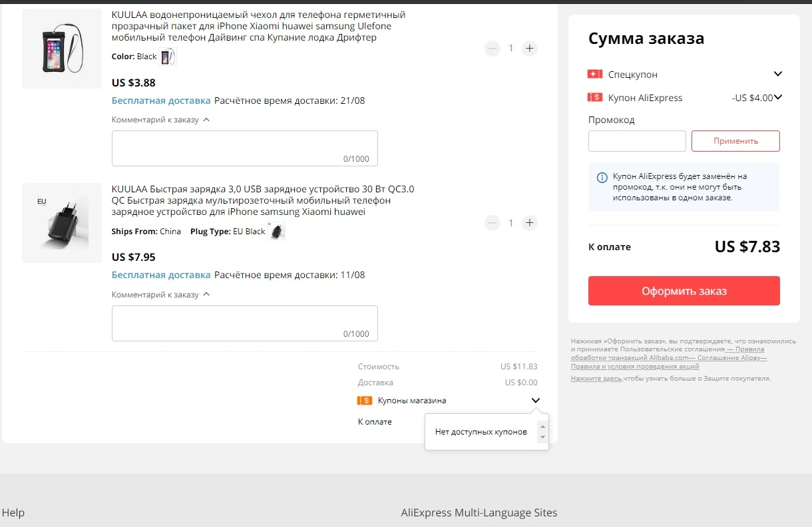This screenshot has width=812, height=527.
Task: Click comment field under waterproof case
Action: tap(244, 148)
